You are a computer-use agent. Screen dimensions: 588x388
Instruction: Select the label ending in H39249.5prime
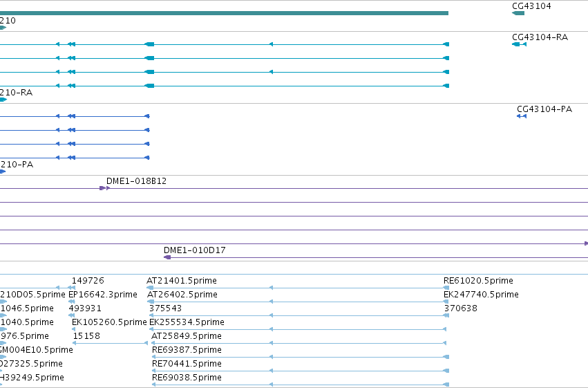[x=32, y=378]
